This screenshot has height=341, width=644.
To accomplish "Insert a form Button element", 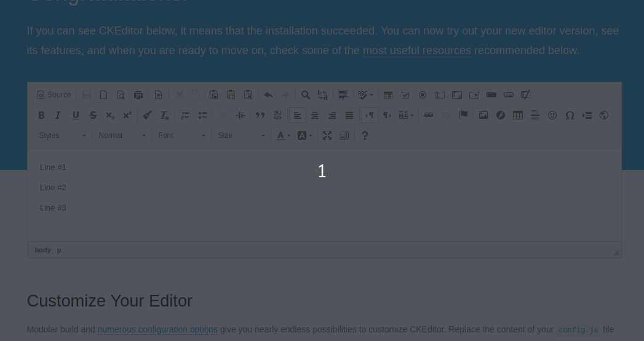I will pos(491,95).
